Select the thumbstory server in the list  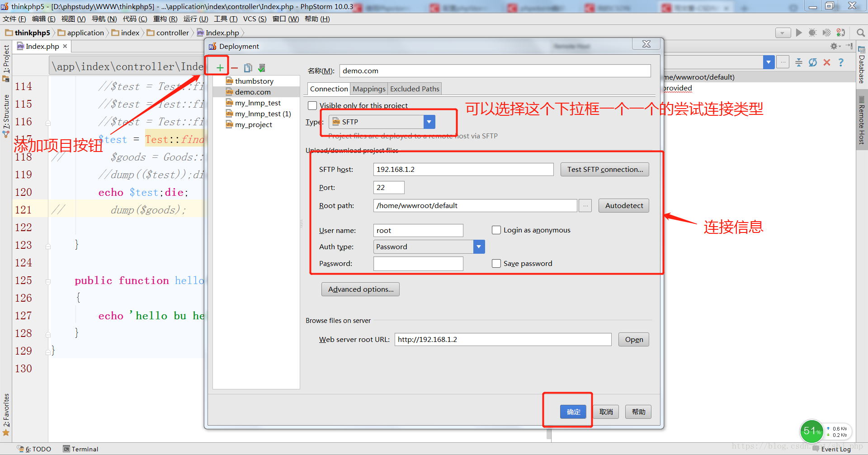click(256, 81)
